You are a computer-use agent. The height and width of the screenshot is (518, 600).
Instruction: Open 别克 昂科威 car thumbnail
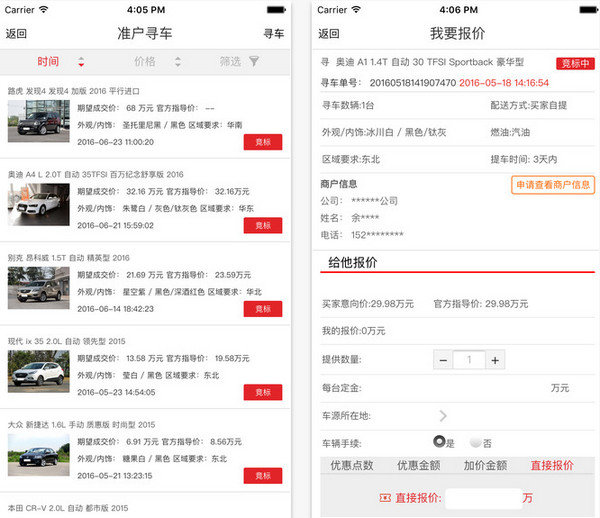point(39,288)
